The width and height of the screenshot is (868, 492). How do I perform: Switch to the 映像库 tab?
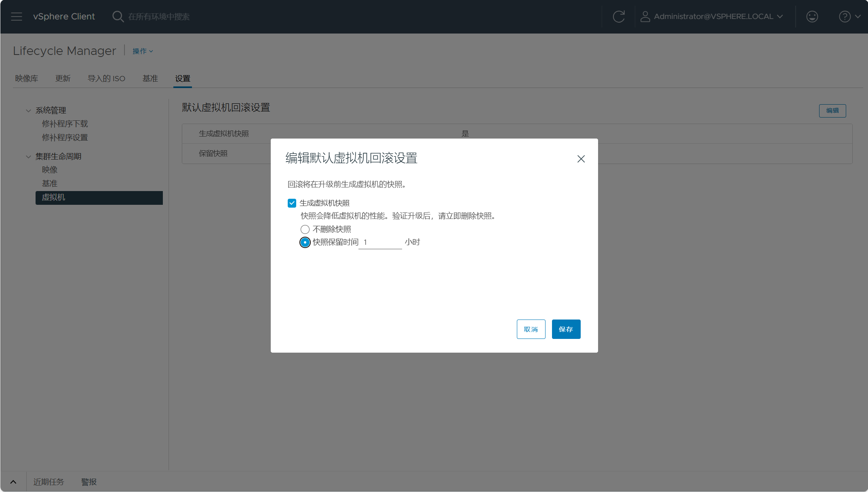(27, 78)
